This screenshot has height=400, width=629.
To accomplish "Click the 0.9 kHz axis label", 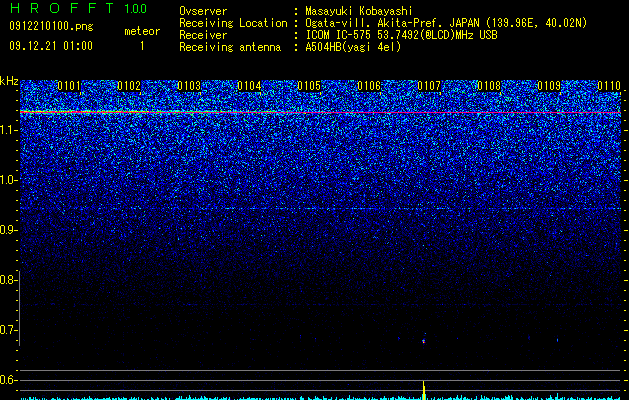I will [x=8, y=230].
